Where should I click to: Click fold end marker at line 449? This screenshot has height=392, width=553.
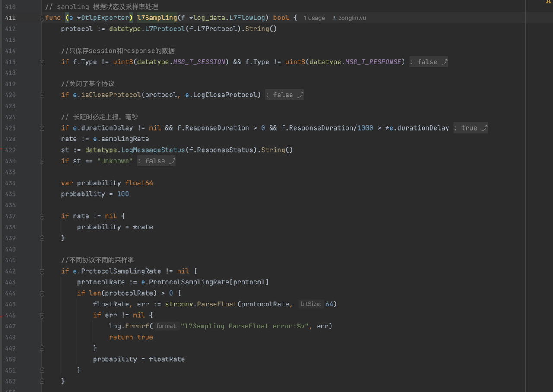coord(42,348)
